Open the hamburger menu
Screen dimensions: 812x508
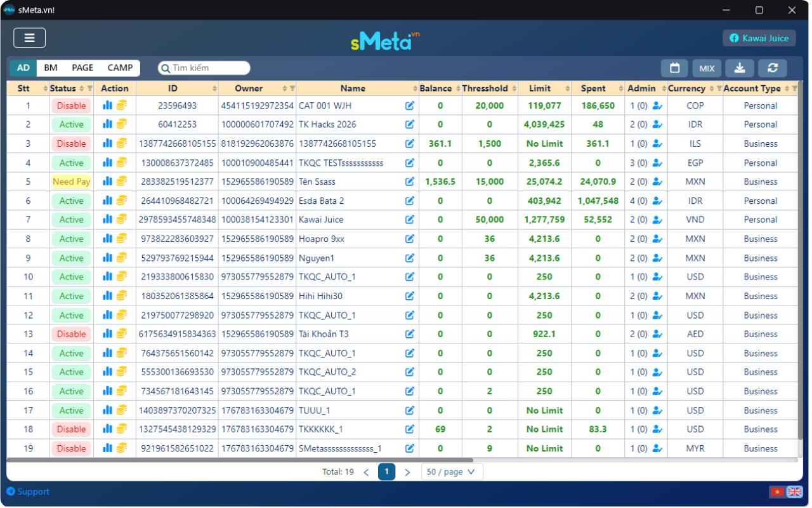29,38
